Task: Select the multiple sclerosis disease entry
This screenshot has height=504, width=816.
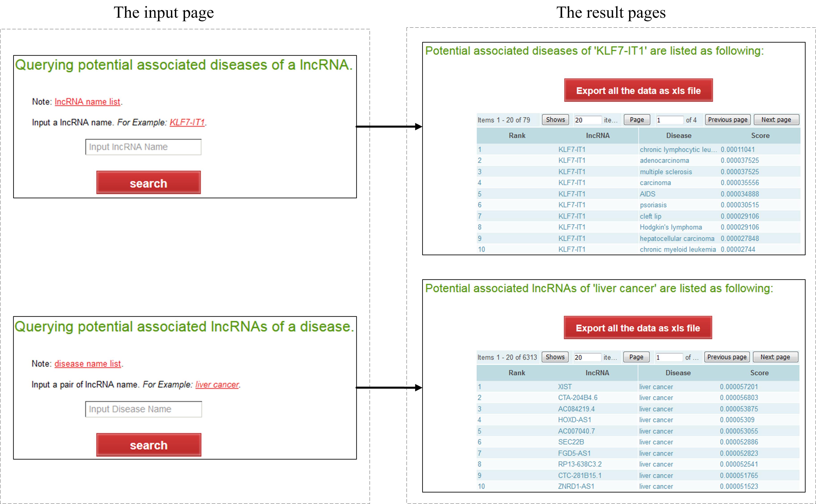Action: pos(666,172)
